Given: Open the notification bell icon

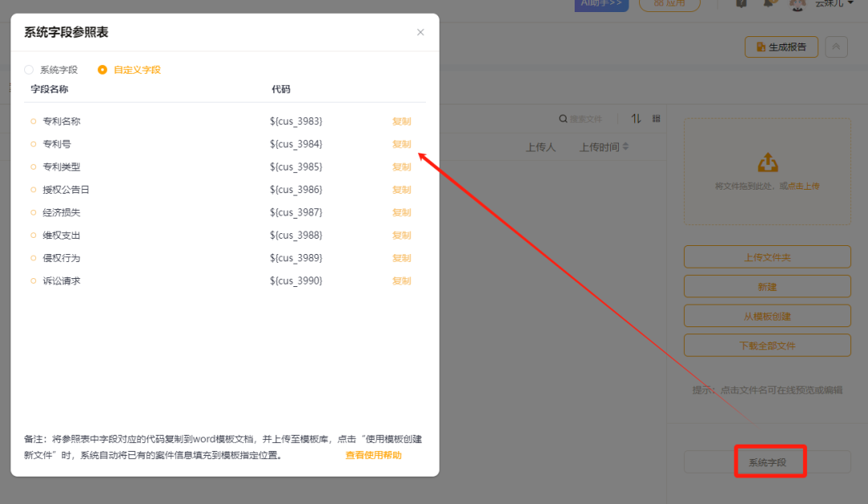Looking at the screenshot, I should point(768,5).
